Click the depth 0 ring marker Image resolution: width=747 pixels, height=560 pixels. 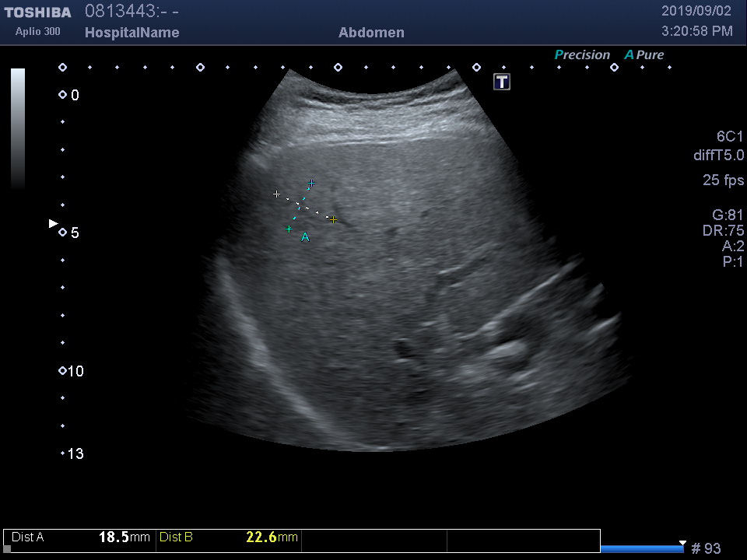click(x=62, y=95)
